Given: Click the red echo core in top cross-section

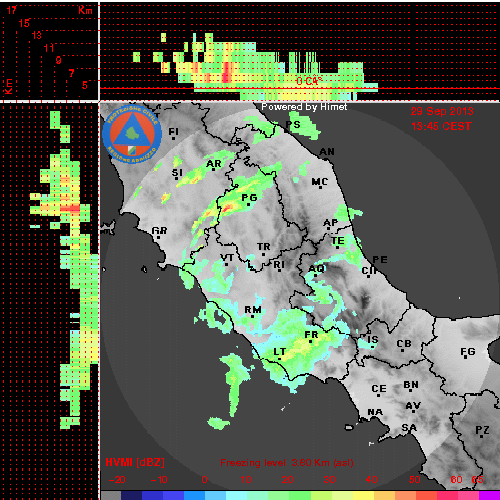Looking at the screenshot, I should 227,72.
